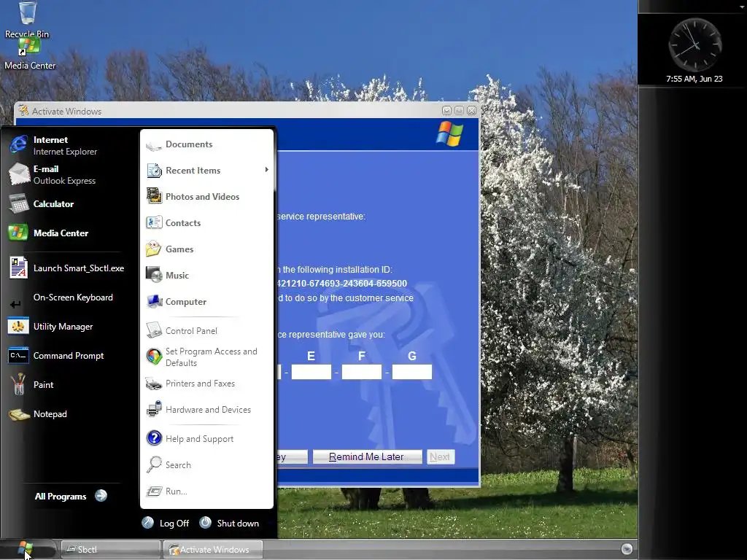Open Contacts
Viewport: 747px width, 560px height.
pos(183,223)
